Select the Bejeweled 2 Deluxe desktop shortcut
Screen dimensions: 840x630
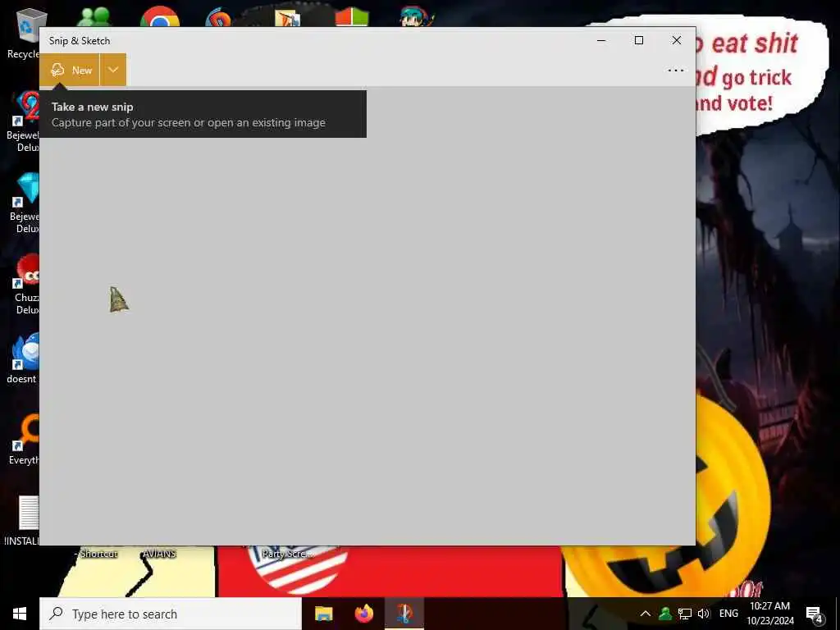[24, 121]
